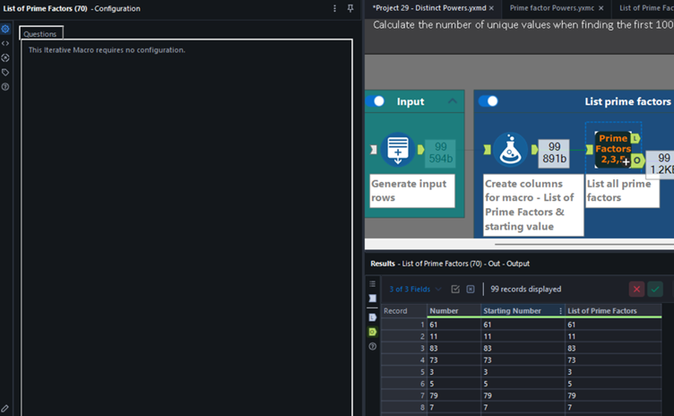674x416 pixels.
Task: Open the Help icon in the Configuration sidebar
Action: [5, 87]
